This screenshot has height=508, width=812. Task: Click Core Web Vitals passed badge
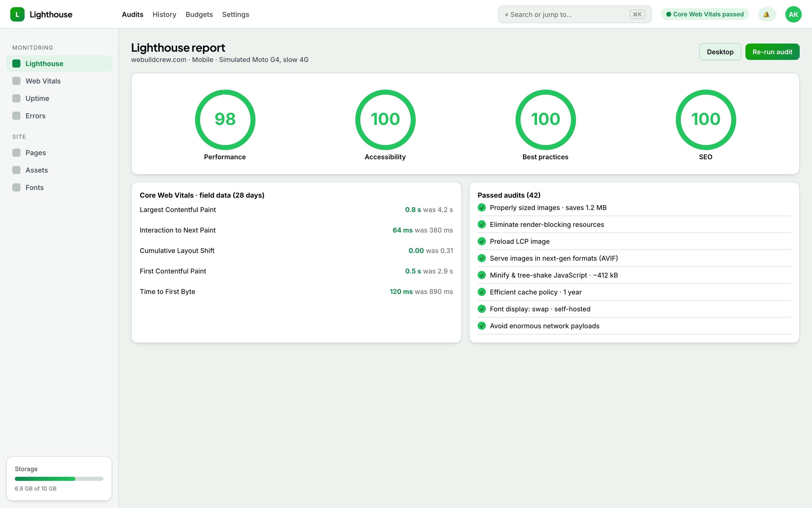point(705,14)
